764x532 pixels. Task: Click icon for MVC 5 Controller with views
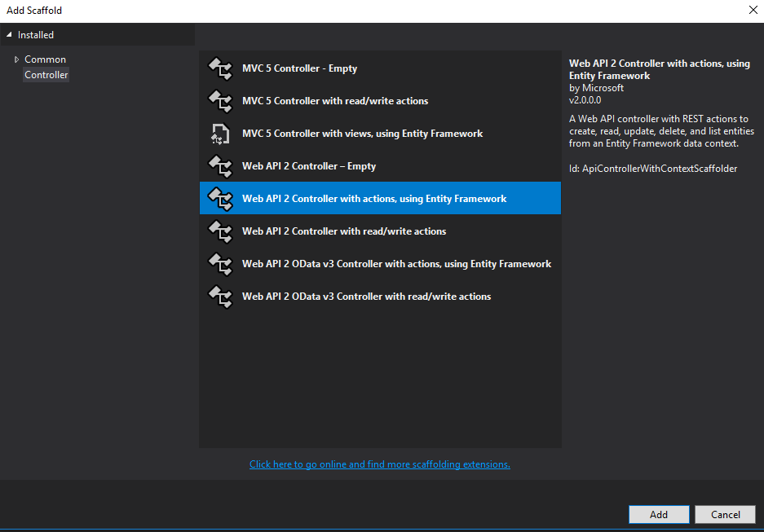tap(220, 134)
